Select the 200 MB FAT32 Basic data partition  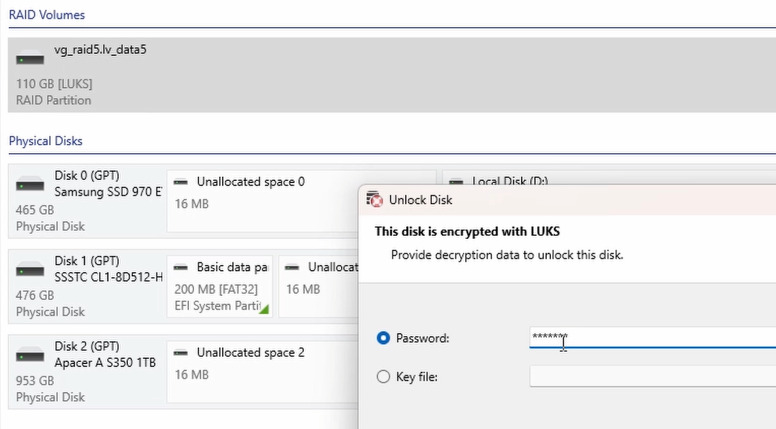tap(220, 286)
